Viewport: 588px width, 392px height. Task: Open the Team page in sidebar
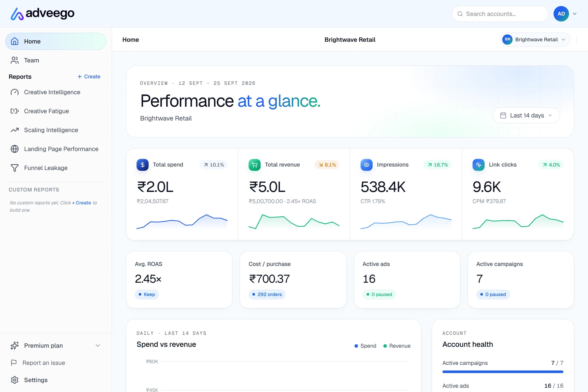[56, 60]
